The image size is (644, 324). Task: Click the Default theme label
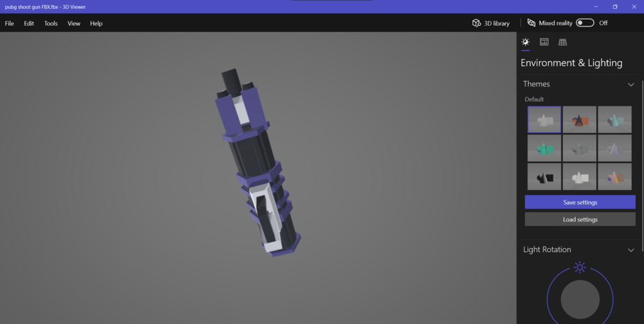tap(534, 99)
